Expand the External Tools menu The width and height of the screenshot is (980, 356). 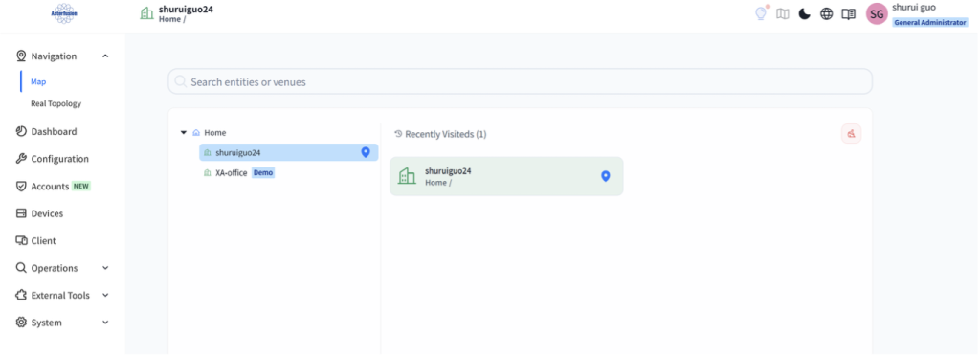[105, 296]
